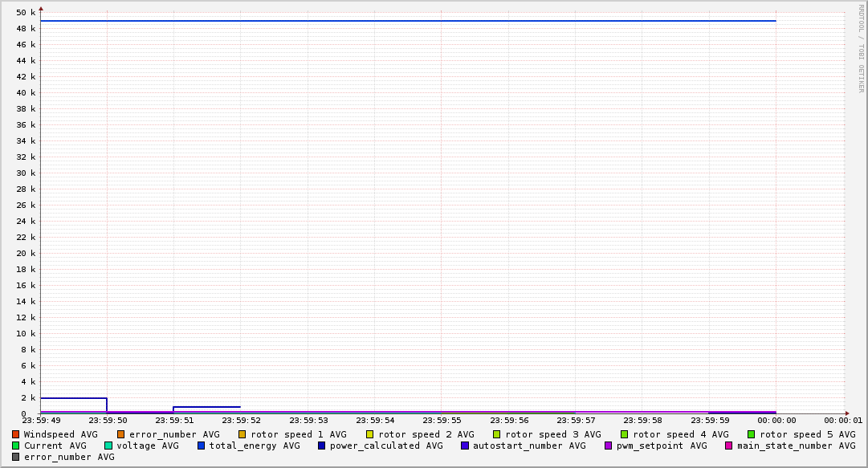Click the 50 k y-axis label
868x468 pixels.
(x=26, y=13)
